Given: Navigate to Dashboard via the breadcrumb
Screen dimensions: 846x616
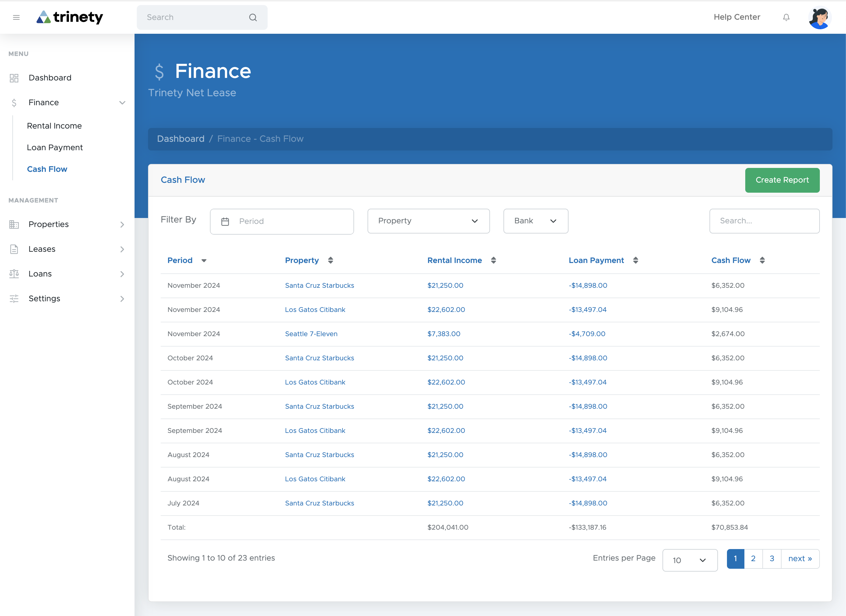Looking at the screenshot, I should (x=181, y=138).
